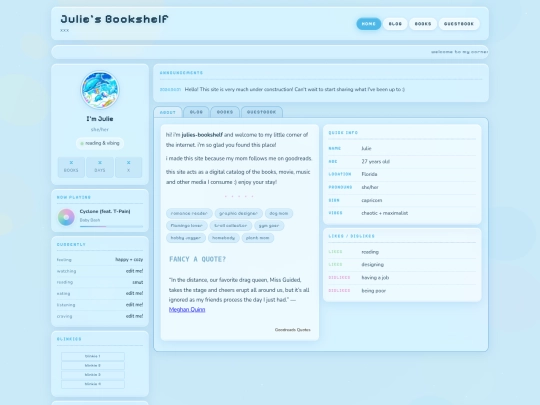Click the homebody tag
Screen dimensions: 540x405
click(224, 238)
